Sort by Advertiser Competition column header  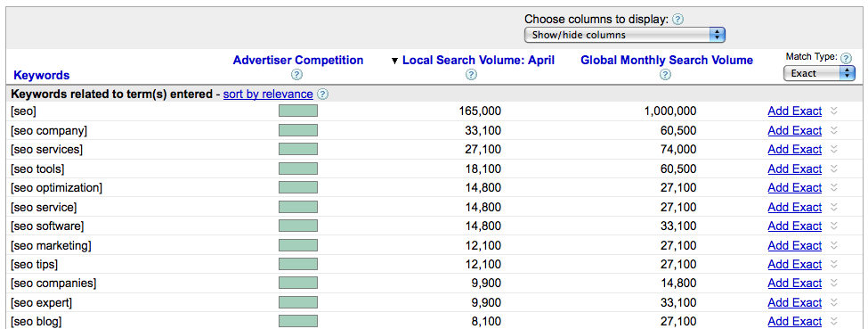pyautogui.click(x=298, y=60)
